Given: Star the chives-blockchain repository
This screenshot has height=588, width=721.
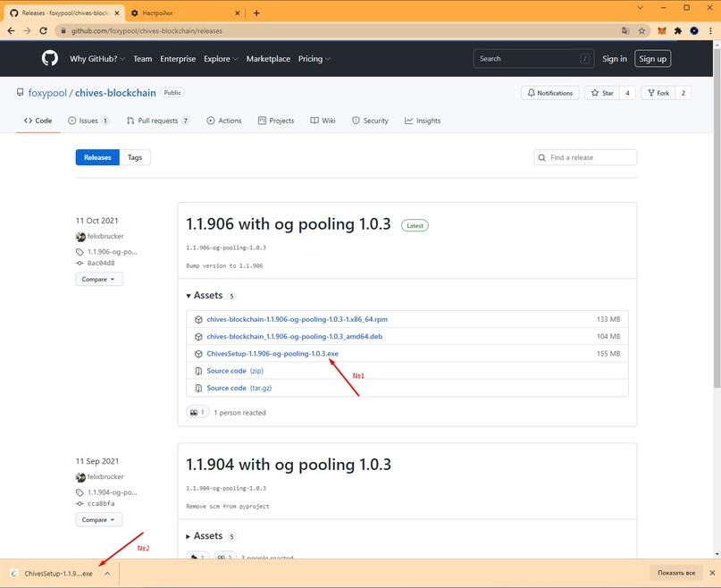Looking at the screenshot, I should pyautogui.click(x=602, y=93).
